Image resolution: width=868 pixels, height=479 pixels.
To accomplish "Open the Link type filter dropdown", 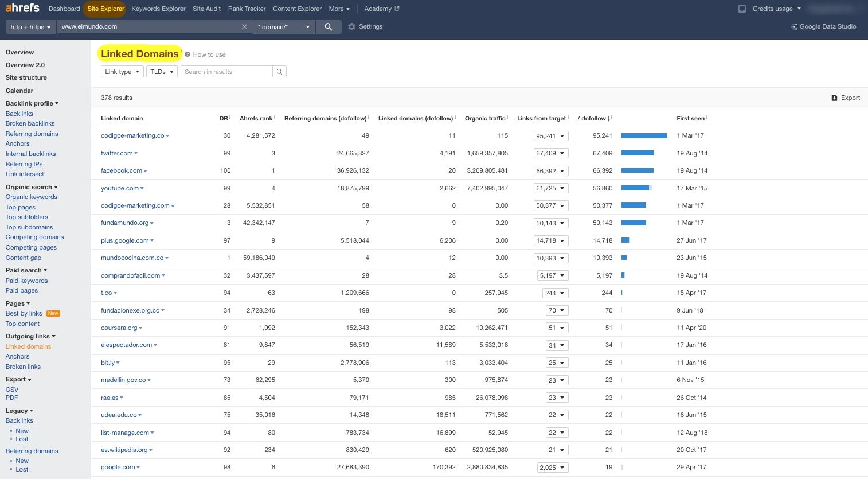I will point(122,72).
